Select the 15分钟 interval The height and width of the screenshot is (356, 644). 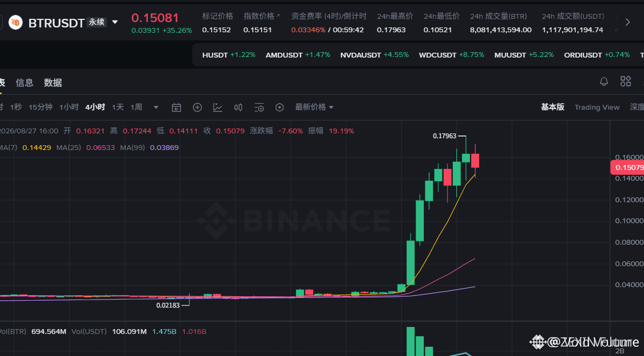(41, 108)
